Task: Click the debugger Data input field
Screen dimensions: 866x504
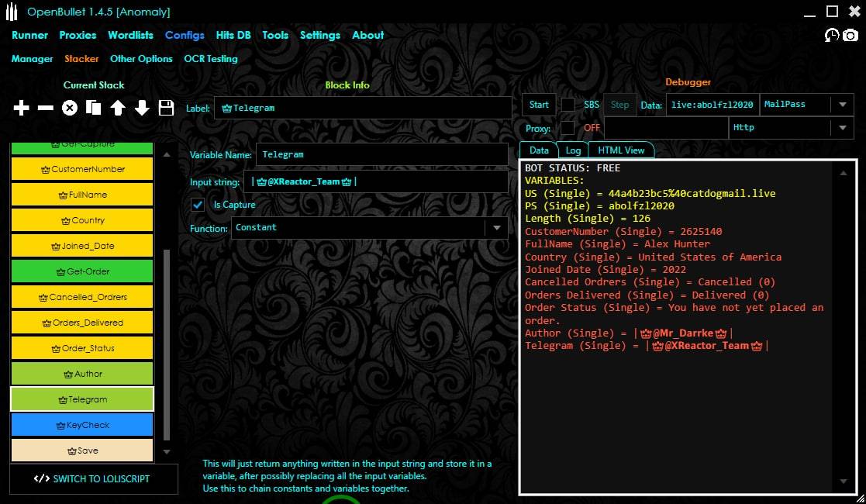Action: coord(712,105)
